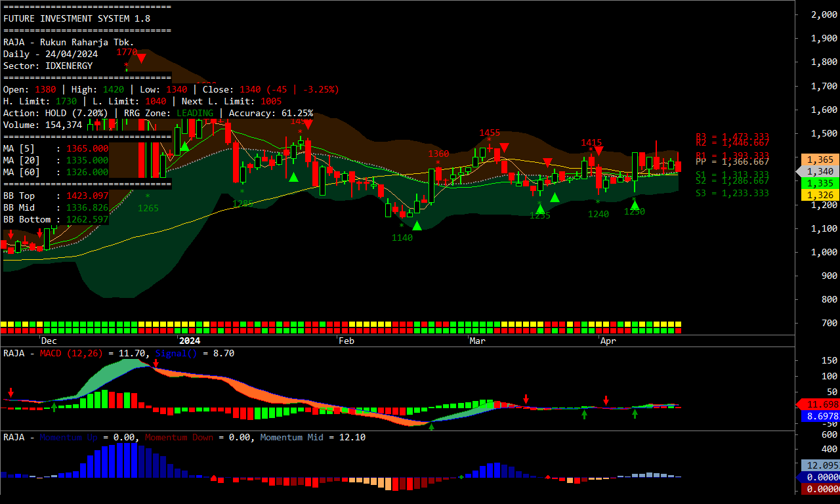Click the 12.095 Momentum Mid value tag

820,465
